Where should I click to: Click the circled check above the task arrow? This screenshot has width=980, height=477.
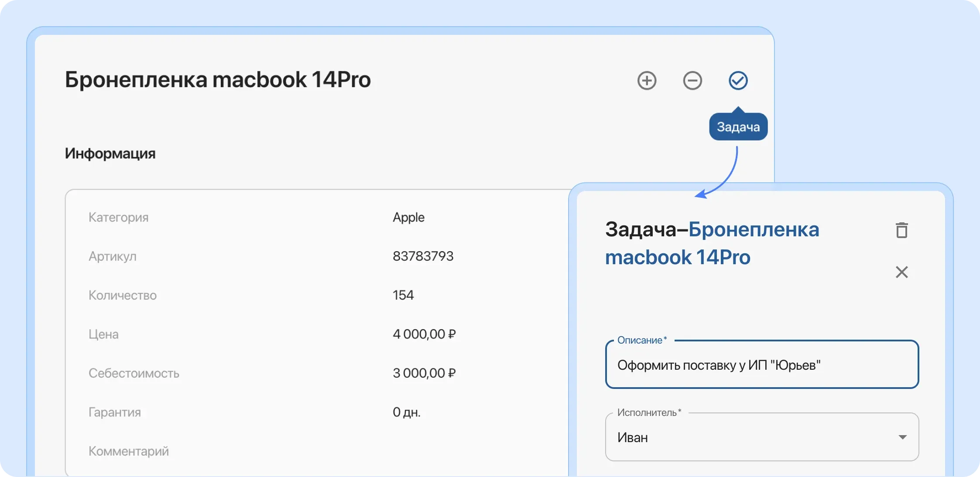(x=737, y=80)
